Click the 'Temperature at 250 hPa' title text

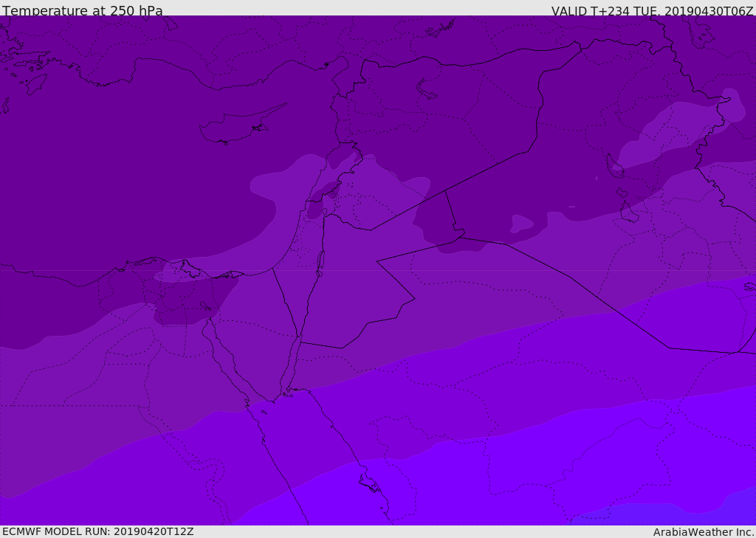83,10
